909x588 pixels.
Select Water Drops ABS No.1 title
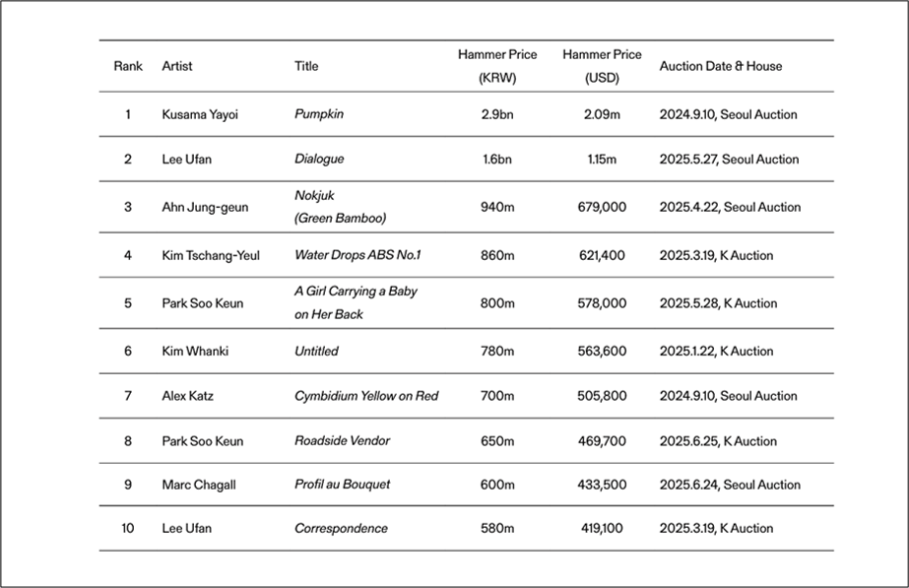(357, 255)
